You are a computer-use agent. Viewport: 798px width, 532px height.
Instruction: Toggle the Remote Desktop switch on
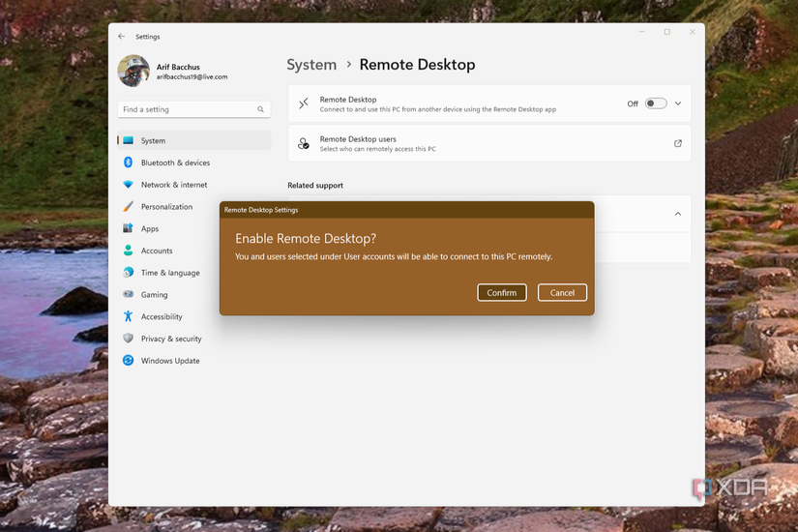click(656, 103)
